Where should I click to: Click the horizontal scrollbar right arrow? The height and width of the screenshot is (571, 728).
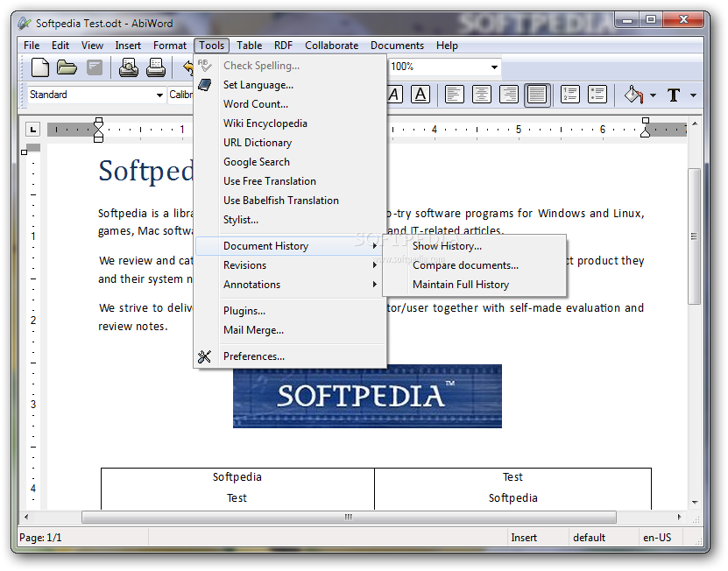[679, 517]
